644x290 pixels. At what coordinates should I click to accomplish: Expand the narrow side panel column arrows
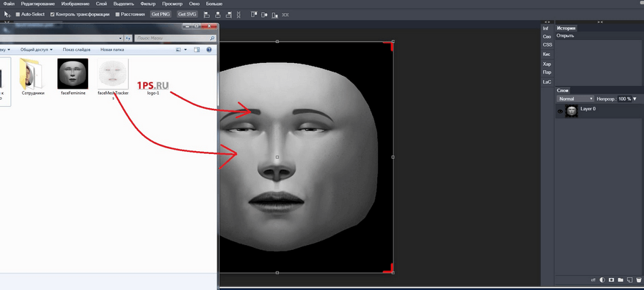point(547,21)
